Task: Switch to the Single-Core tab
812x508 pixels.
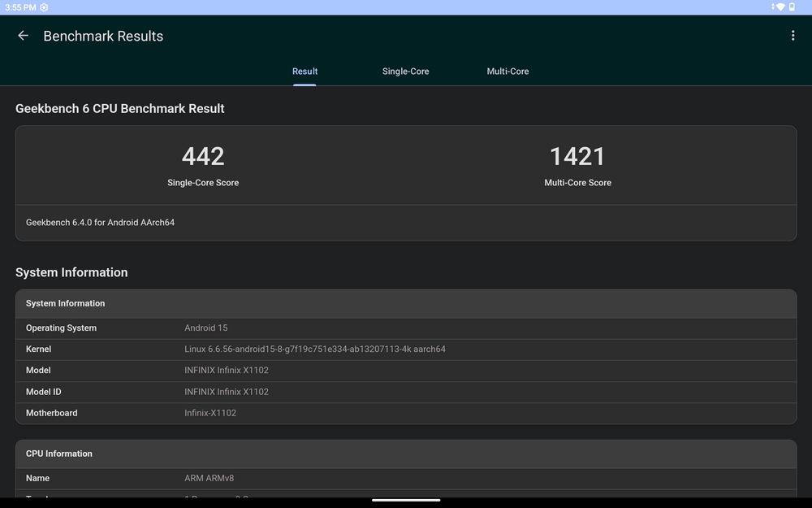Action: (x=405, y=72)
